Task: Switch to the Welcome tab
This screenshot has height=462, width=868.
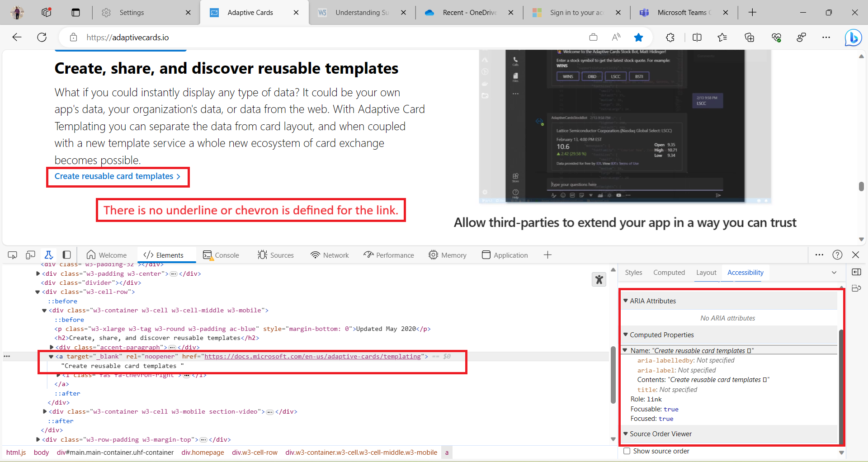Action: coord(107,255)
